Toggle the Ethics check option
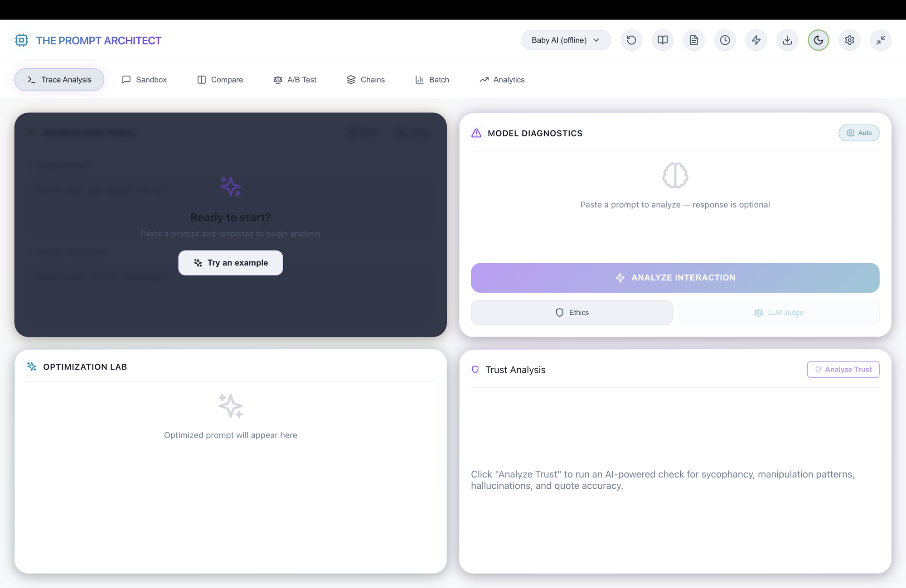Viewport: 906px width, 588px height. [x=572, y=313]
